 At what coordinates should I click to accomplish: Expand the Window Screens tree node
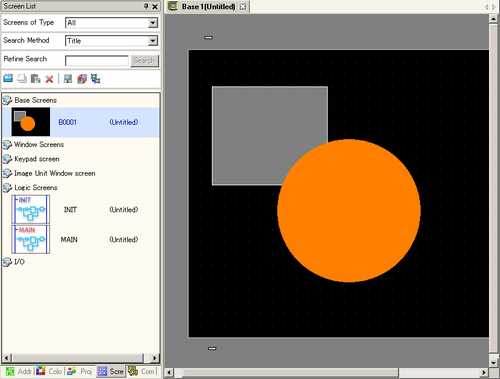point(7,145)
